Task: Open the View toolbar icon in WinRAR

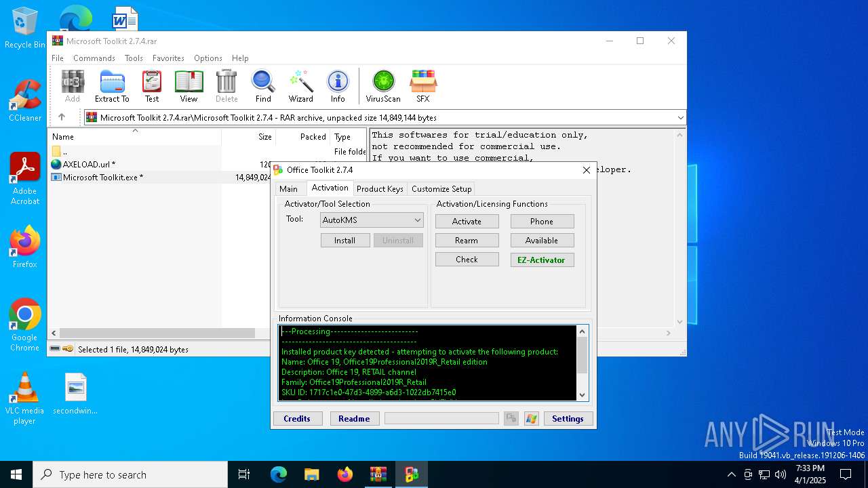Action: [x=189, y=86]
